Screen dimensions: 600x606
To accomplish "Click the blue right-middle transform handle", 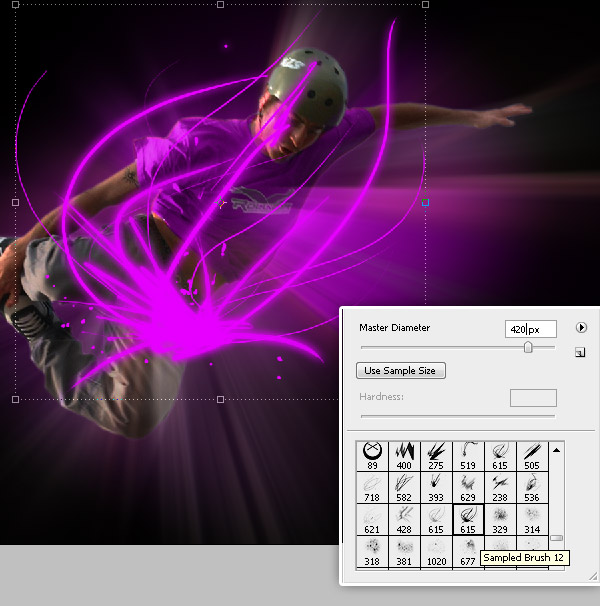I will [425, 203].
